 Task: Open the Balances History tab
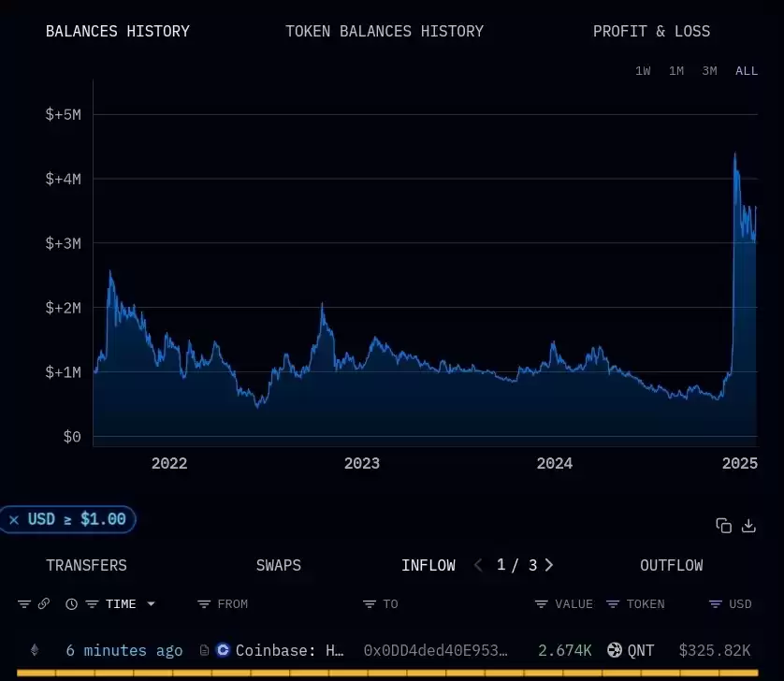pyautogui.click(x=118, y=31)
